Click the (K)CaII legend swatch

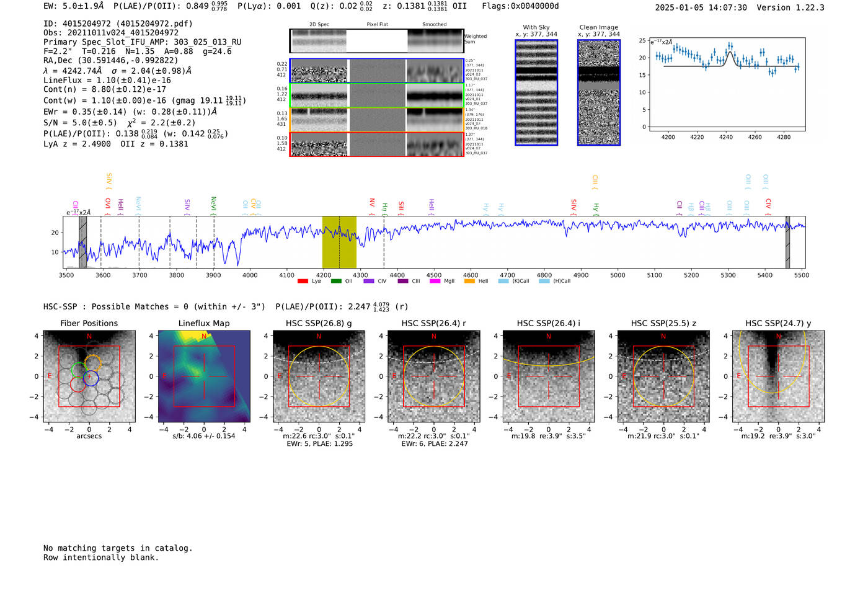(x=503, y=281)
